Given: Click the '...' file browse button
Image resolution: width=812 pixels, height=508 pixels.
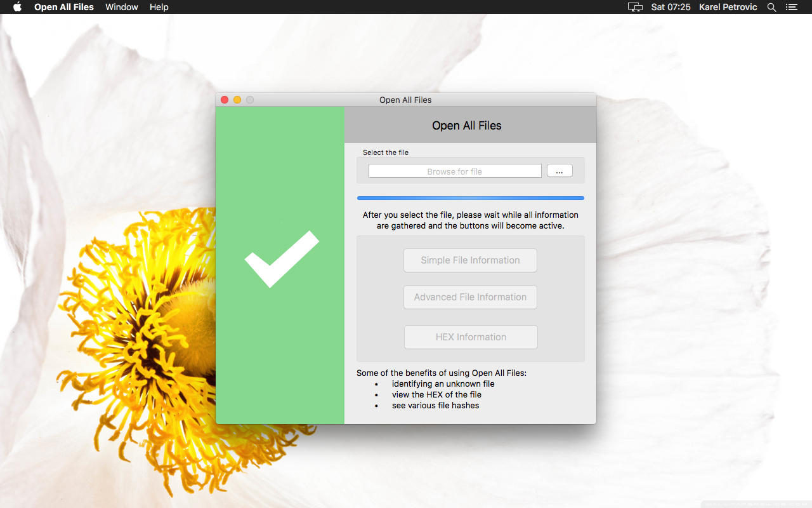Looking at the screenshot, I should (x=559, y=170).
